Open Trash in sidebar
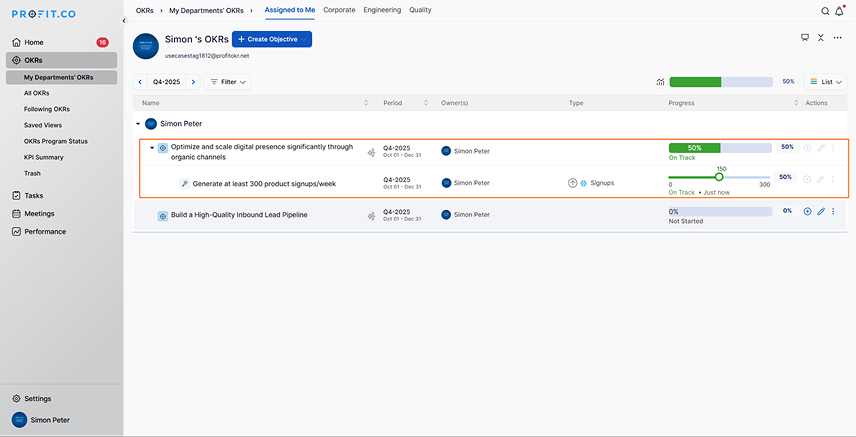This screenshot has height=437, width=856. [x=32, y=173]
